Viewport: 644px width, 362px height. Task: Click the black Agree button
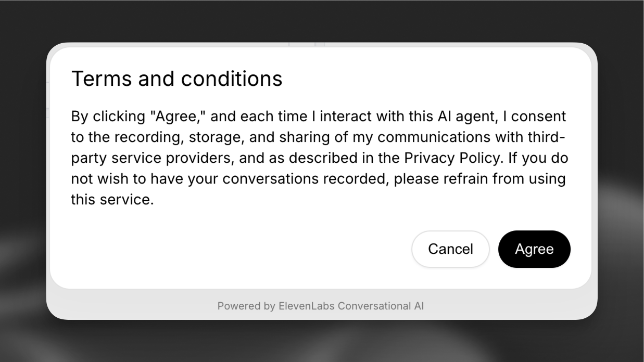tap(534, 249)
